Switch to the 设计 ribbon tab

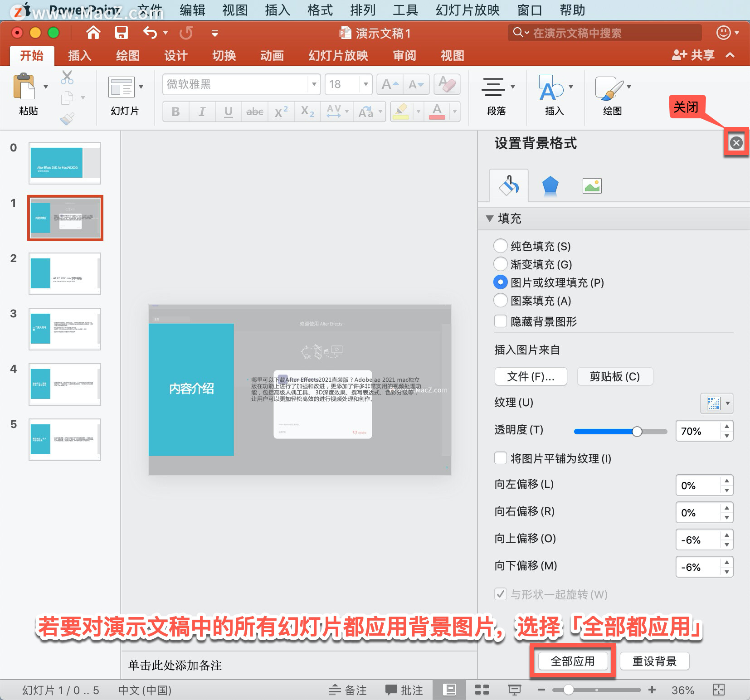(175, 56)
